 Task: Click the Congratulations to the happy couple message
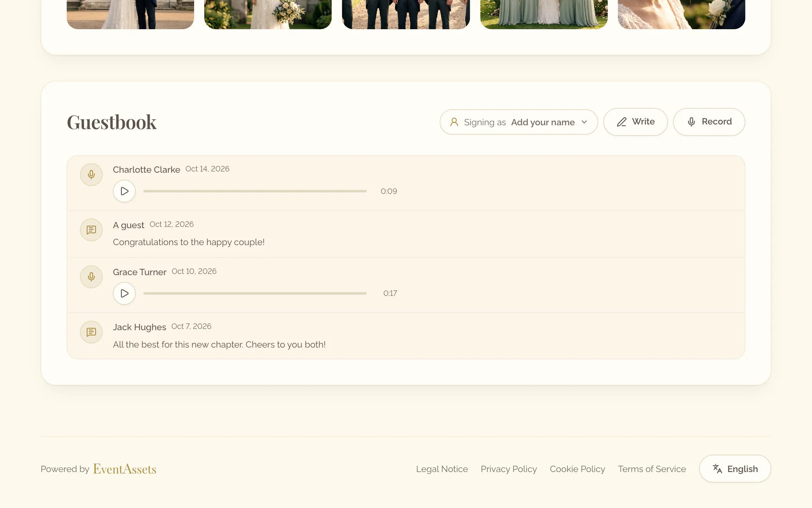(189, 242)
